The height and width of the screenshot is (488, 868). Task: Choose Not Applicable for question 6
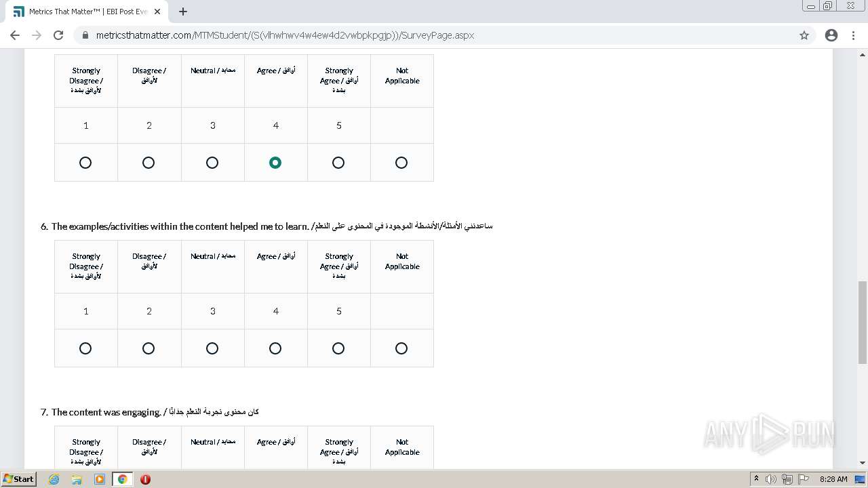point(401,348)
